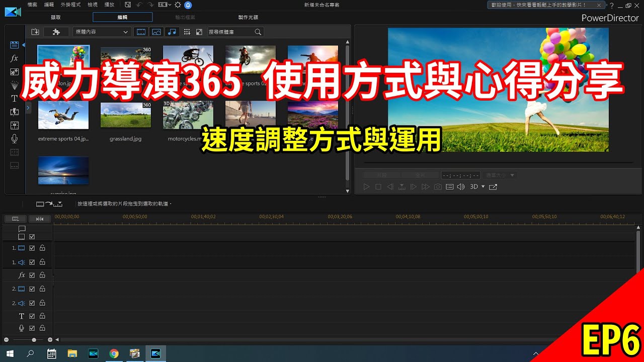Open Windows Start button

click(x=9, y=353)
